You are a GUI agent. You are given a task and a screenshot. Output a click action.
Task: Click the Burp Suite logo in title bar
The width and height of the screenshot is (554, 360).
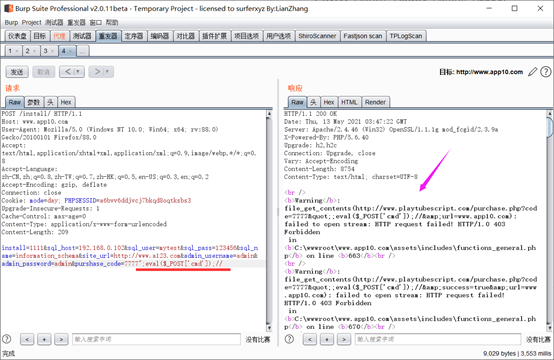pyautogui.click(x=8, y=8)
